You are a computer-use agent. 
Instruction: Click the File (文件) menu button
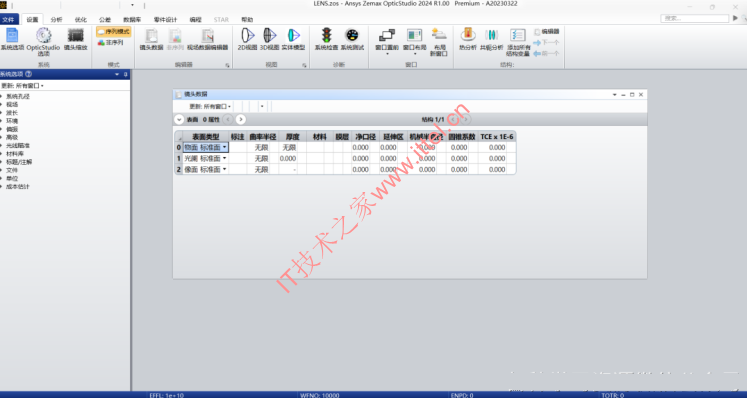pos(9,20)
